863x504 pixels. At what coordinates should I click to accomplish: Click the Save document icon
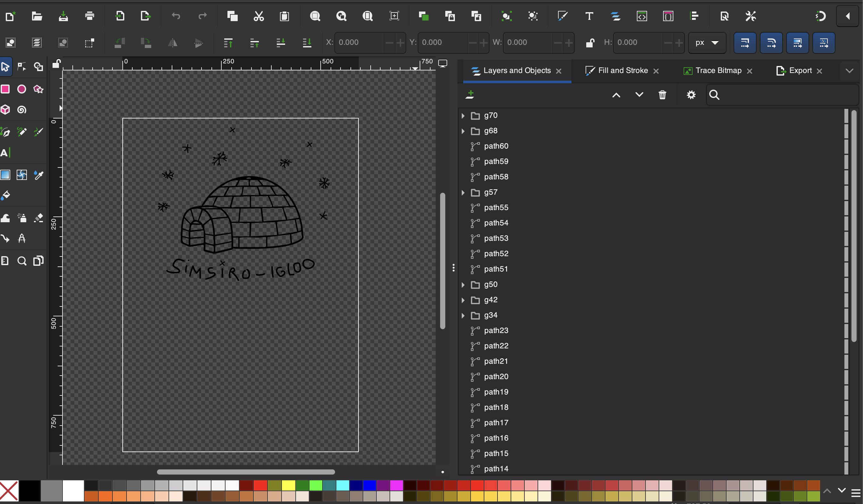point(63,16)
